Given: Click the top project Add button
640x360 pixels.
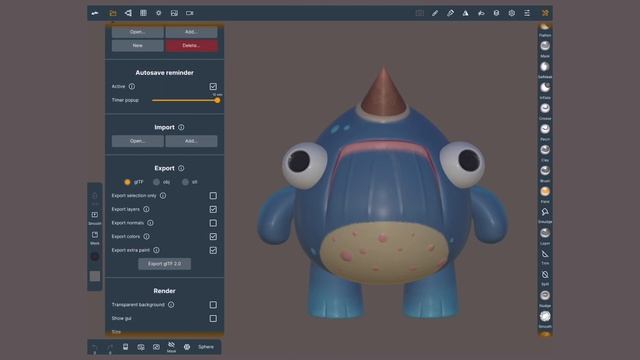Looking at the screenshot, I should coord(191,32).
